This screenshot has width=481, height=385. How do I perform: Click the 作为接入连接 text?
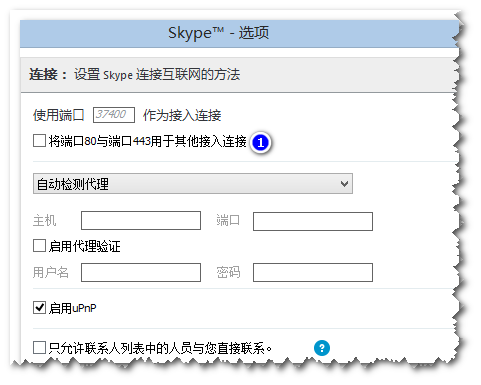[x=182, y=115]
